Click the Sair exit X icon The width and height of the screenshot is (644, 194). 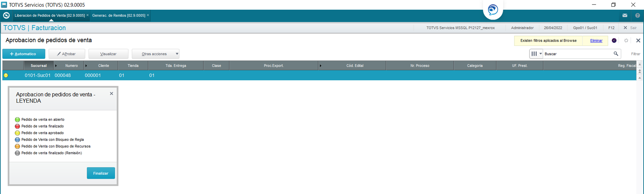[x=625, y=28]
